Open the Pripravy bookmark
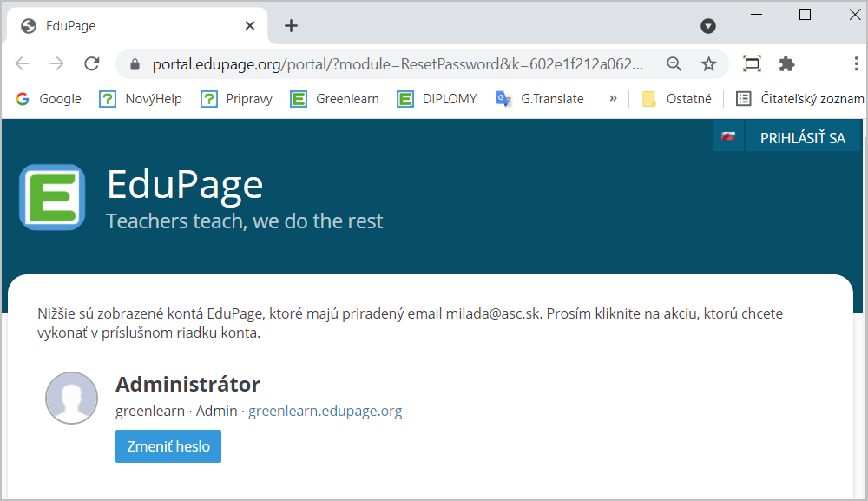 point(237,99)
